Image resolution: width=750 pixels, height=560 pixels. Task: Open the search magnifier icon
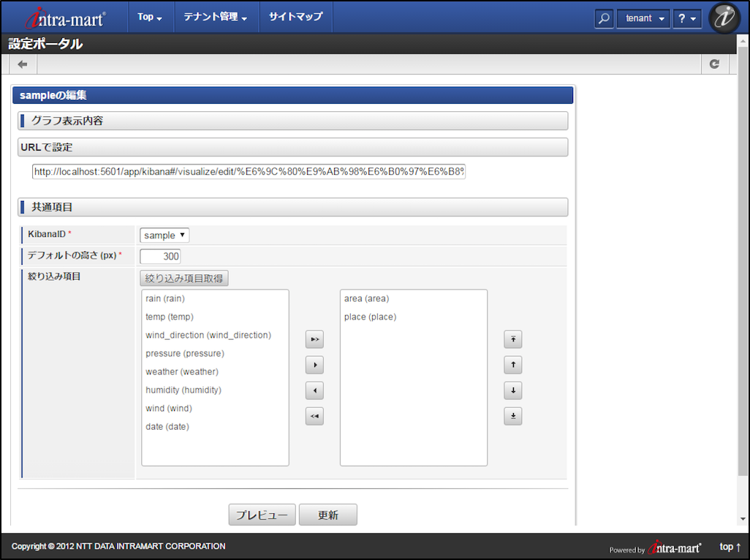604,19
